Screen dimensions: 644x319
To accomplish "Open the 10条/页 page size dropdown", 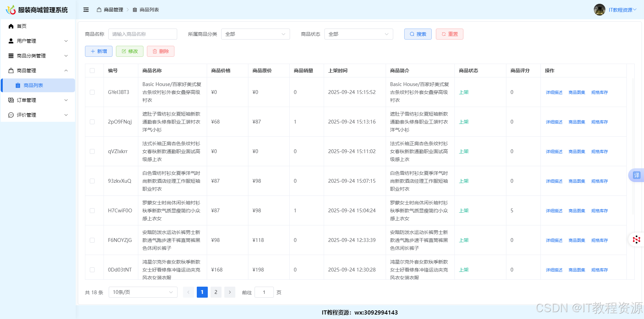I will 143,292.
